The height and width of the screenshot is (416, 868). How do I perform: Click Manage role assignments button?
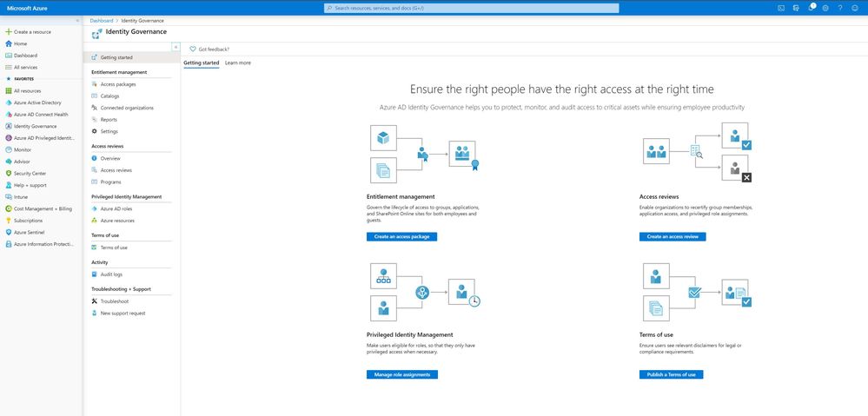click(x=402, y=374)
